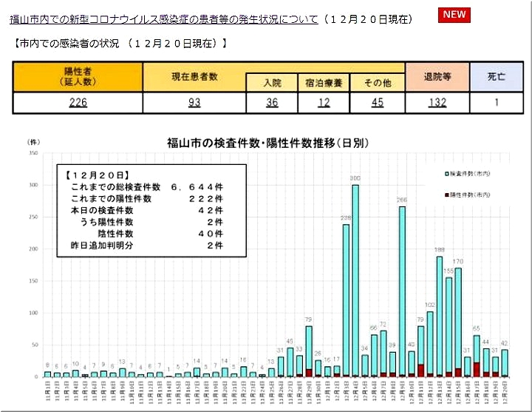Click the 【12月20日】 summary box heading
Viewport: 532px width, 412px height.
click(x=96, y=175)
